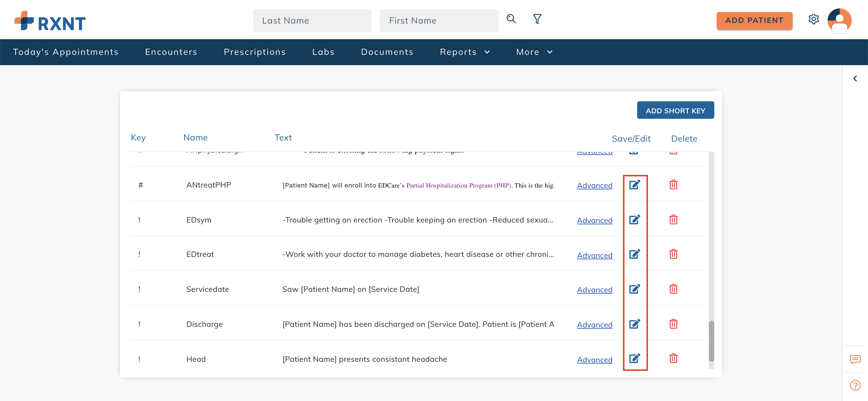Open Advanced for EDtreat row
The image size is (868, 401).
coord(594,255)
